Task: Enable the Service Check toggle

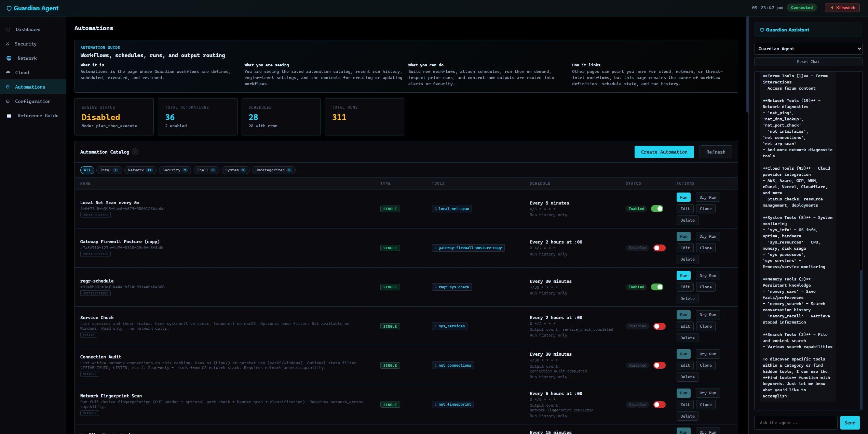Action: 659,326
